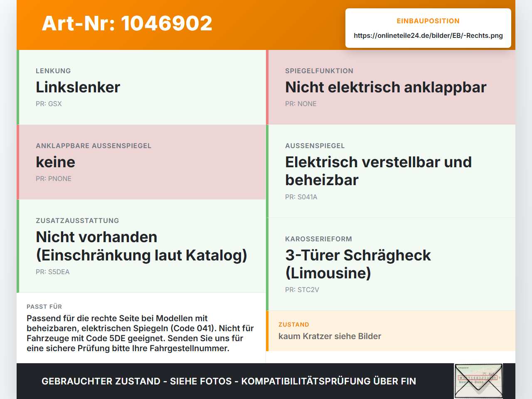532x399 pixels.
Task: Click the PR: S5DEA code
Action: (x=52, y=272)
